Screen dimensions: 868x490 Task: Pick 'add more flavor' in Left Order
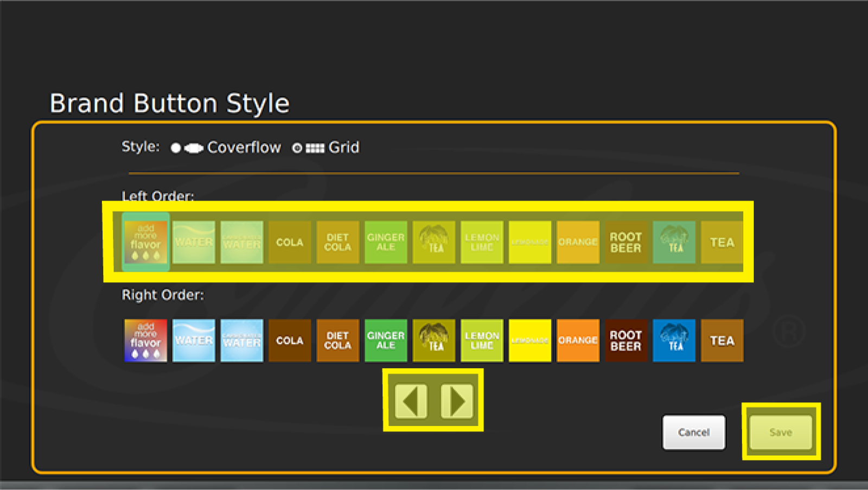pyautogui.click(x=146, y=242)
